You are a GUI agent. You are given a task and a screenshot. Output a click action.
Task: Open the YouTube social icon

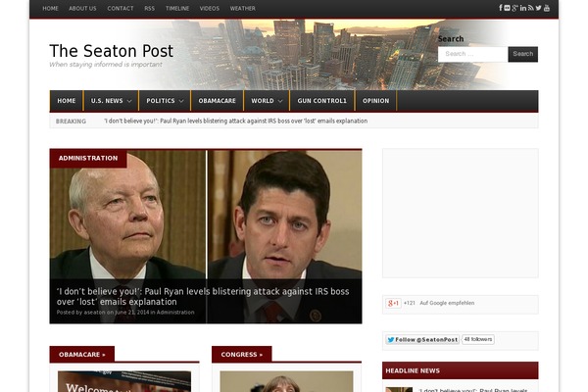(x=547, y=8)
